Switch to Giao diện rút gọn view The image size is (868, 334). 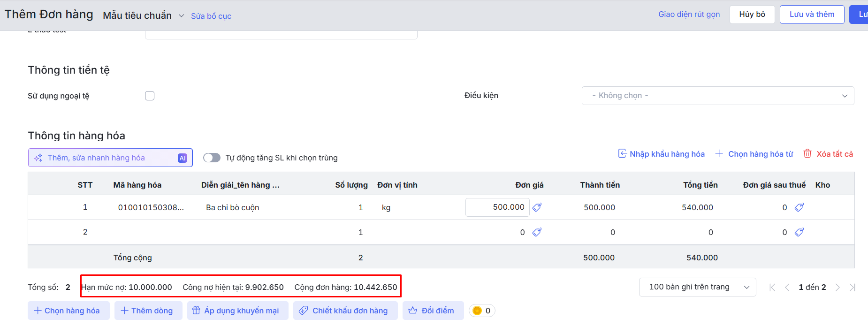(x=689, y=14)
